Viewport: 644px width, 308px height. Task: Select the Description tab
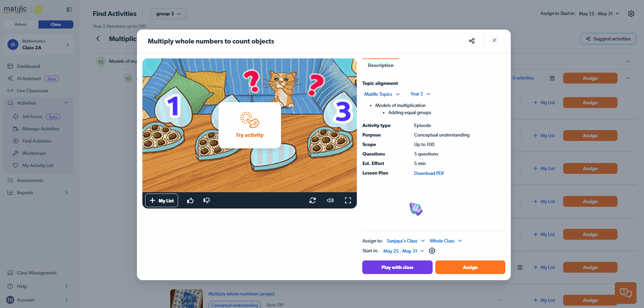[381, 65]
